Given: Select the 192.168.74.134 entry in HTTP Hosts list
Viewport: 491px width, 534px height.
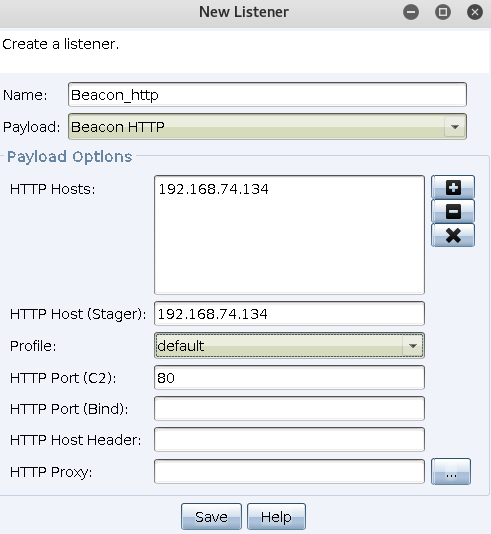Looking at the screenshot, I should tap(213, 189).
